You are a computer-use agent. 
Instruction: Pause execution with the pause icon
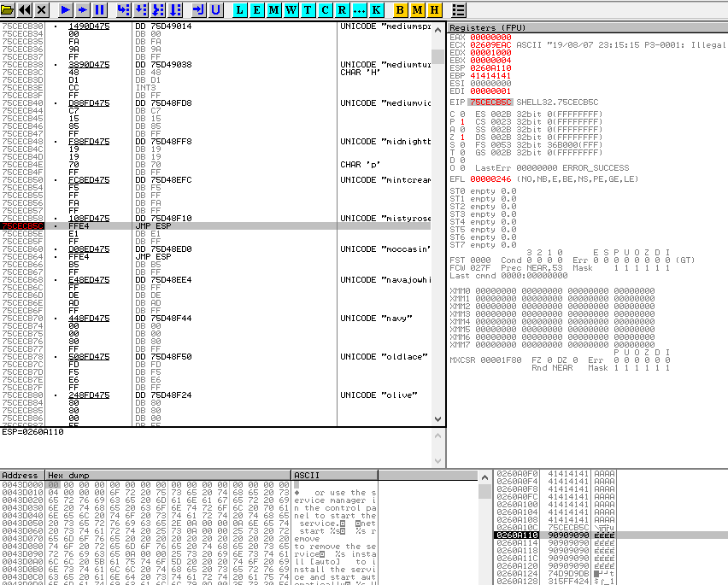point(99,9)
